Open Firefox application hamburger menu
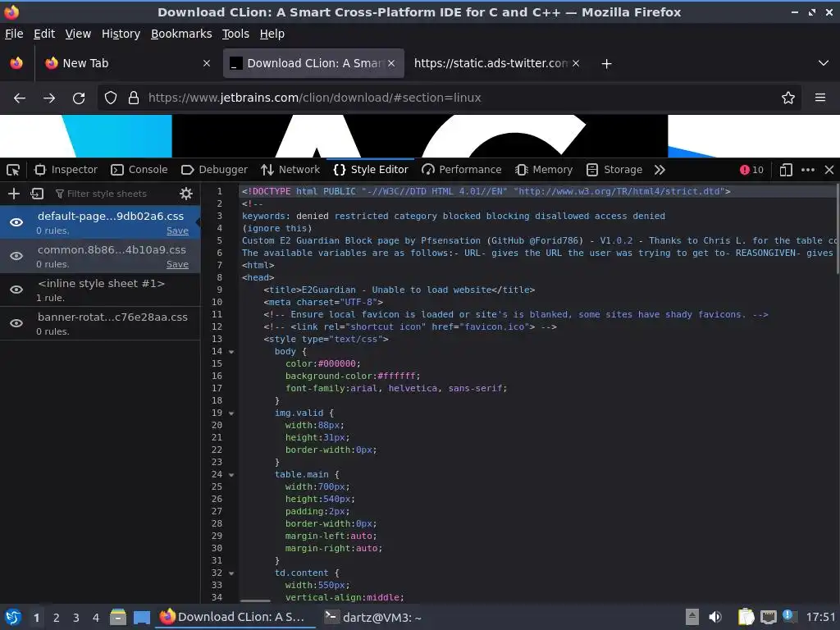Image resolution: width=840 pixels, height=630 pixels. point(820,98)
